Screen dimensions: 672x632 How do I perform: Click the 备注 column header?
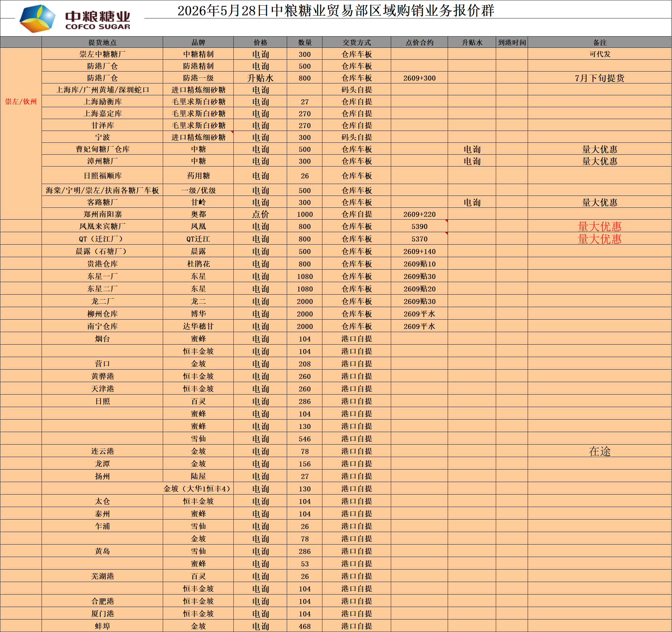600,42
